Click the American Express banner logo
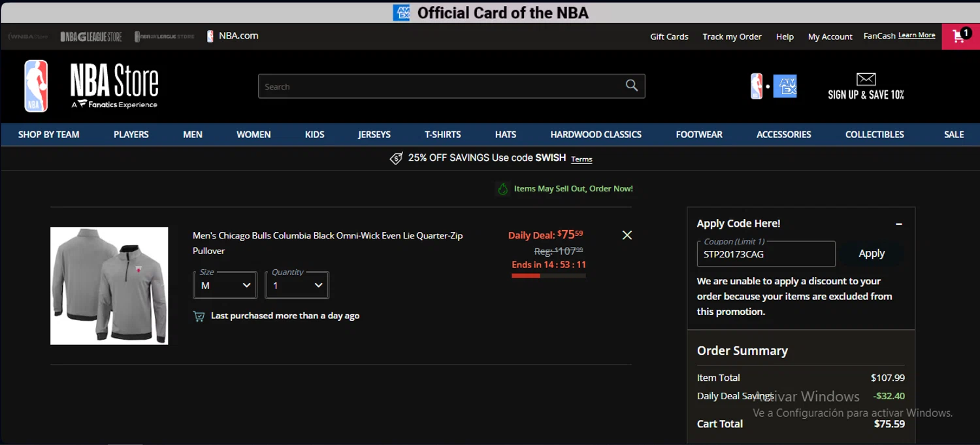Image resolution: width=980 pixels, height=445 pixels. click(401, 12)
